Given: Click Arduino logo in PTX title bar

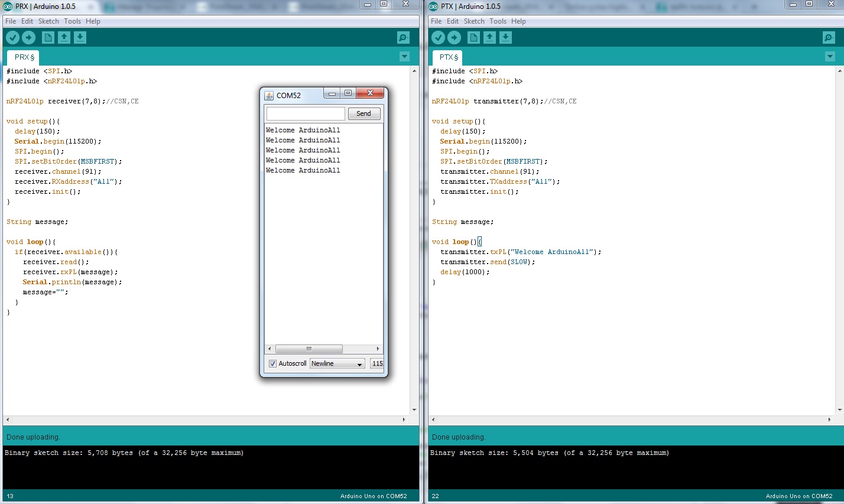Looking at the screenshot, I should click(433, 6).
